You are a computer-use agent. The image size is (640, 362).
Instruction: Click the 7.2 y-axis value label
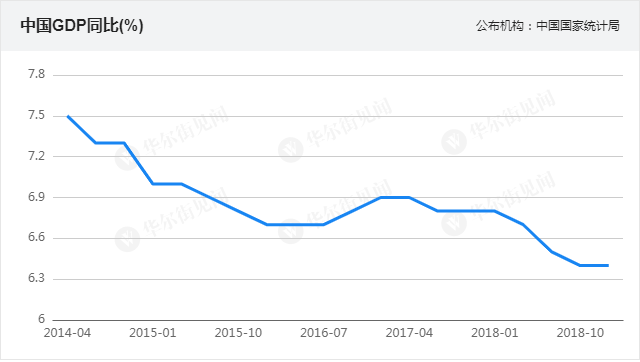click(36, 156)
